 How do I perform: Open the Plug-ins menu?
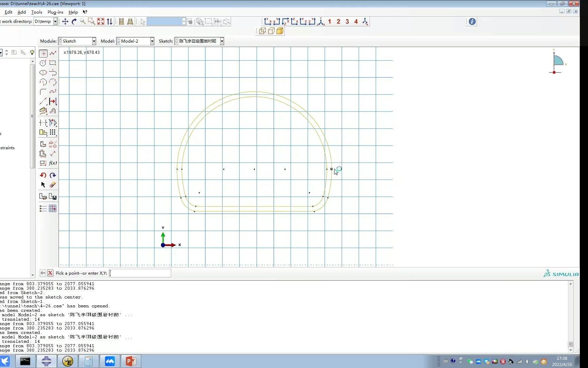pos(55,12)
